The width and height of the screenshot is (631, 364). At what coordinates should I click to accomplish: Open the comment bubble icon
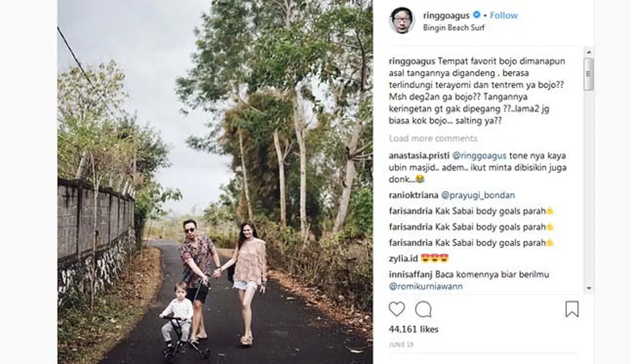pos(423,309)
